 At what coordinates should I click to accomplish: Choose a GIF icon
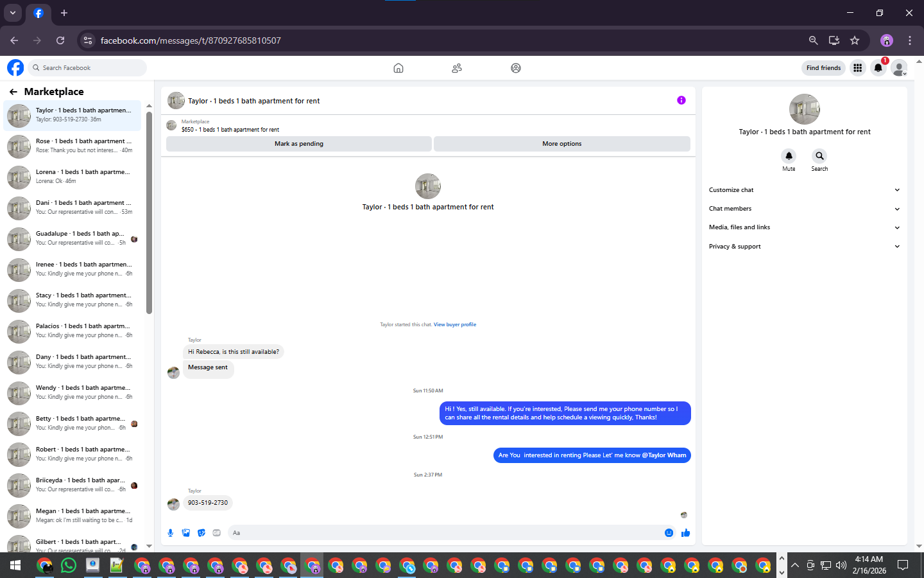click(x=217, y=532)
